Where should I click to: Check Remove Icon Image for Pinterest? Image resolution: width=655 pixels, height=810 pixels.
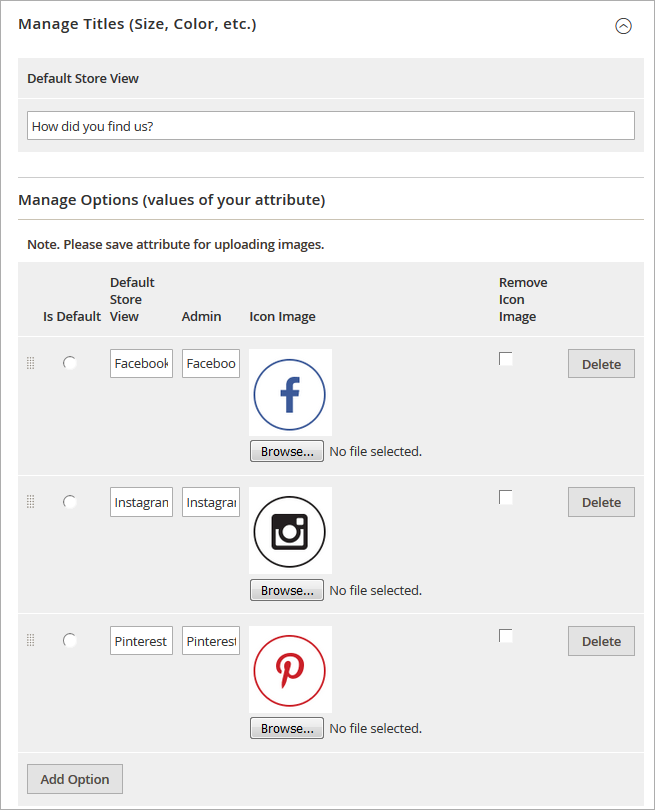click(x=506, y=636)
